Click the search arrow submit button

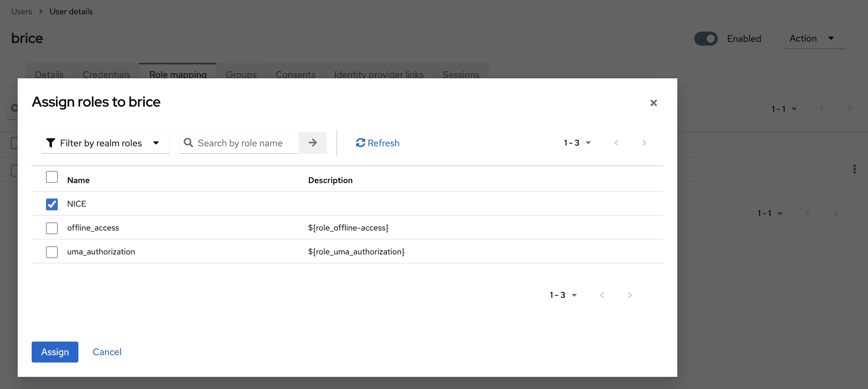pos(313,143)
